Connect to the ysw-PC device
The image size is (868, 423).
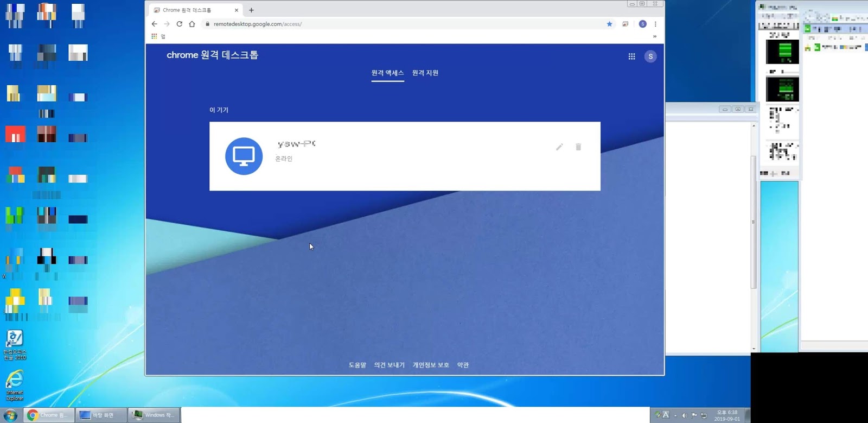(x=405, y=156)
